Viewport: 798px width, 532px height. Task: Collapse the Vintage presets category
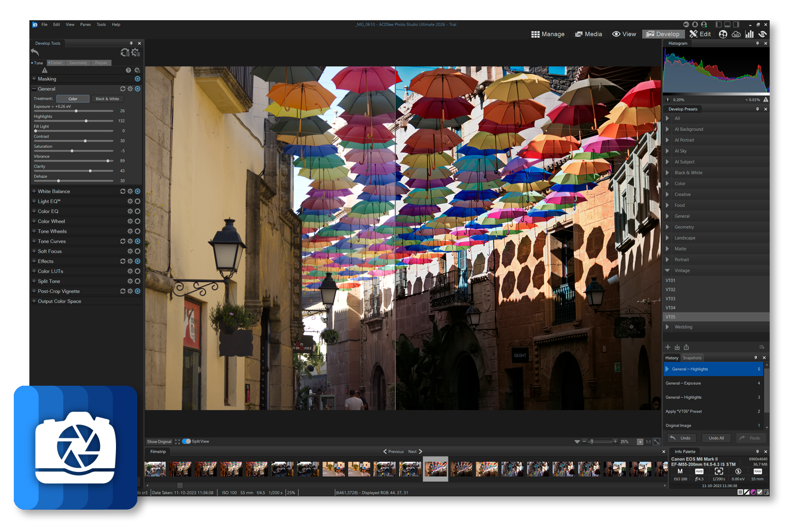coord(667,271)
